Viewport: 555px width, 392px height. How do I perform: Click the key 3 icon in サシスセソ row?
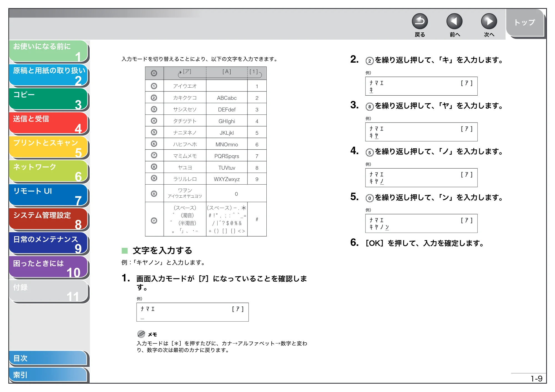coord(154,109)
